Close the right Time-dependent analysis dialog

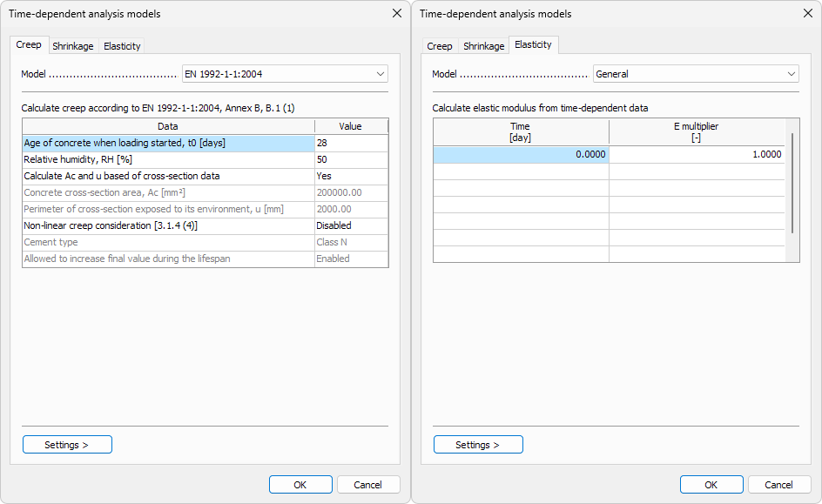807,13
